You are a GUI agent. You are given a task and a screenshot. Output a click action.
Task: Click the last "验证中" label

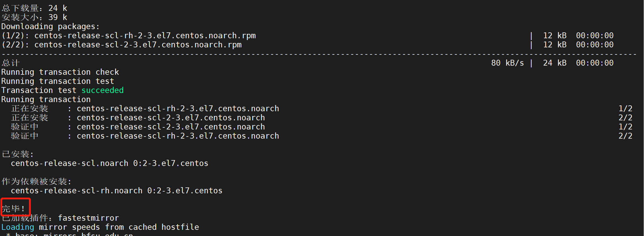pos(25,136)
